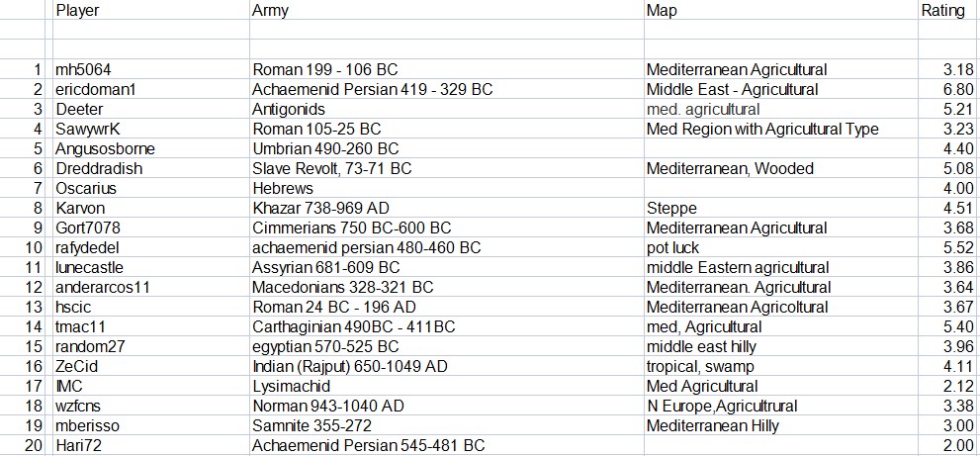Select the Antigonids army cell

pos(447,110)
